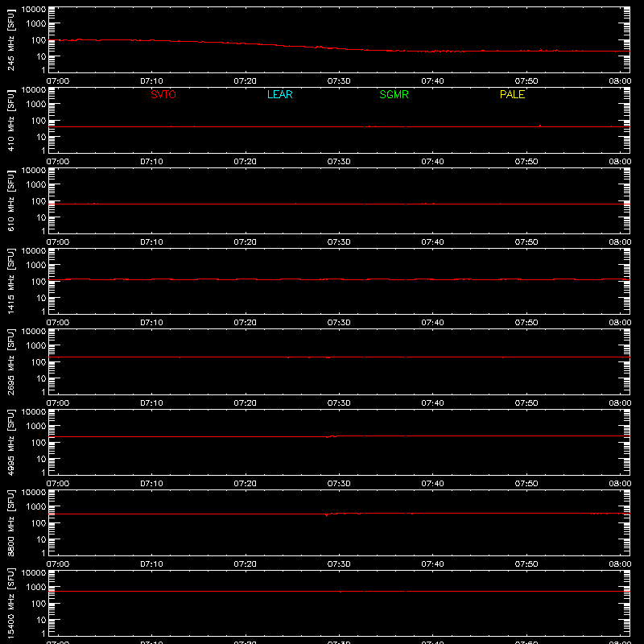This screenshot has height=644, width=644.
Task: Click 07:20 label under the 610 MHz plot
Action: pyautogui.click(x=246, y=242)
